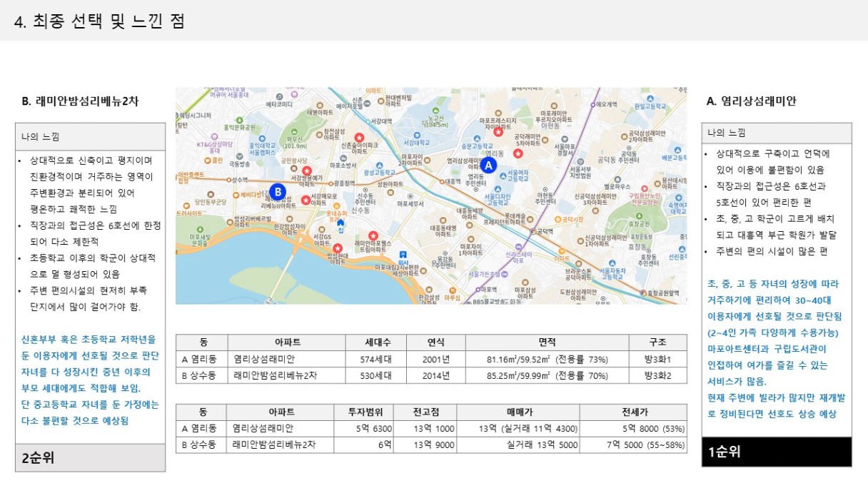Viewport: 868px width, 488px height.
Task: Click the 연식 column header
Action: (x=435, y=342)
